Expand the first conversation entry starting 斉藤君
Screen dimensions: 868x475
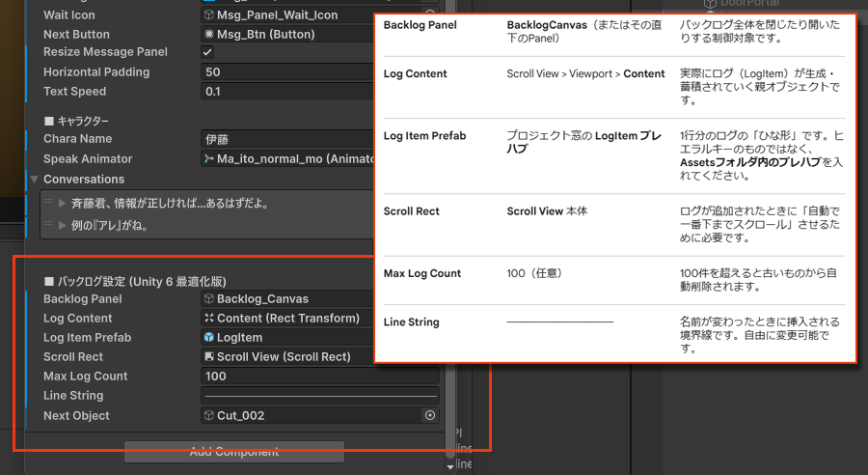pyautogui.click(x=63, y=204)
